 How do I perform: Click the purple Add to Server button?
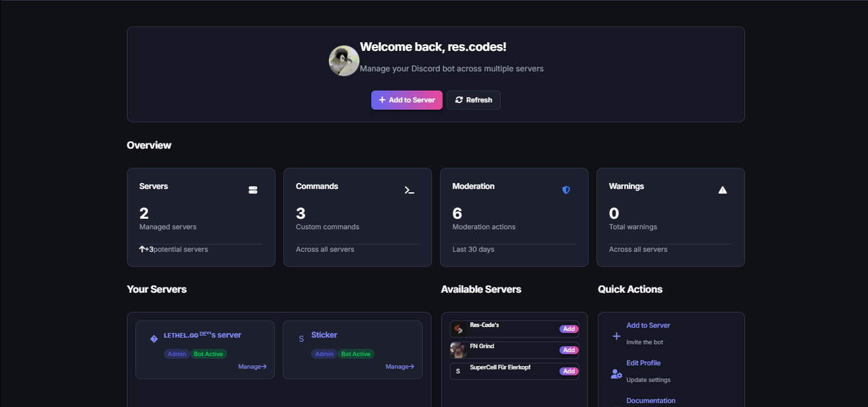(x=406, y=100)
